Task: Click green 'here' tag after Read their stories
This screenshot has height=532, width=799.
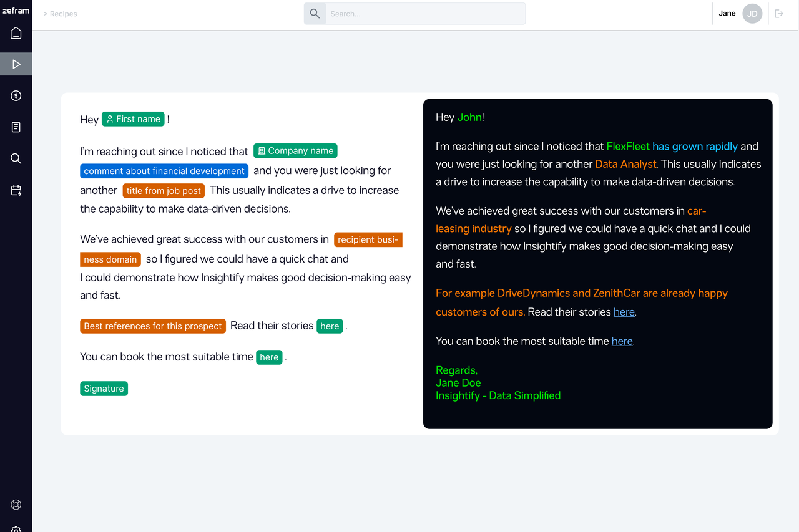Action: pyautogui.click(x=330, y=326)
